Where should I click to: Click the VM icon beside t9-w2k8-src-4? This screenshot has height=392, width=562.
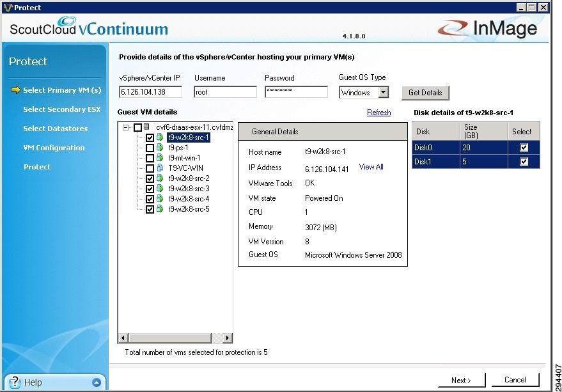[160, 199]
